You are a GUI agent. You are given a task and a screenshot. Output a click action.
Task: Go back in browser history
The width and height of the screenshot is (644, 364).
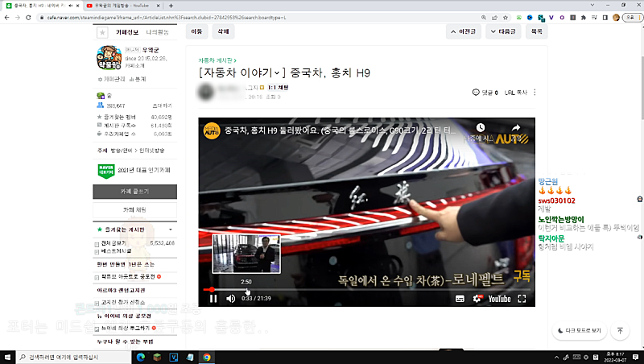tap(6, 18)
